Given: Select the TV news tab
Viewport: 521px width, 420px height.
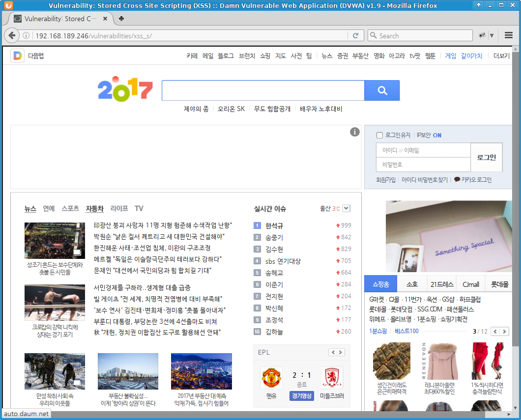Looking at the screenshot, I should (139, 208).
